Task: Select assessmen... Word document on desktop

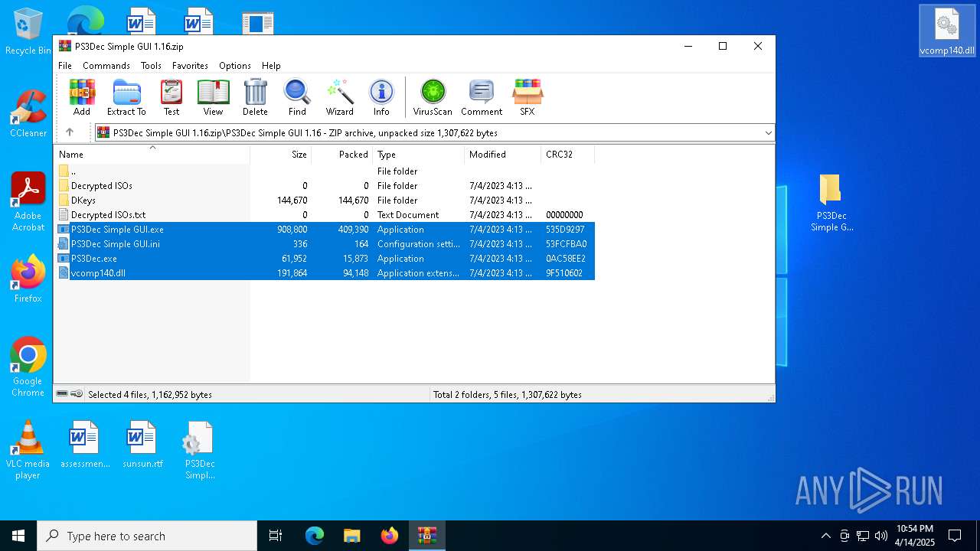Action: click(x=84, y=444)
